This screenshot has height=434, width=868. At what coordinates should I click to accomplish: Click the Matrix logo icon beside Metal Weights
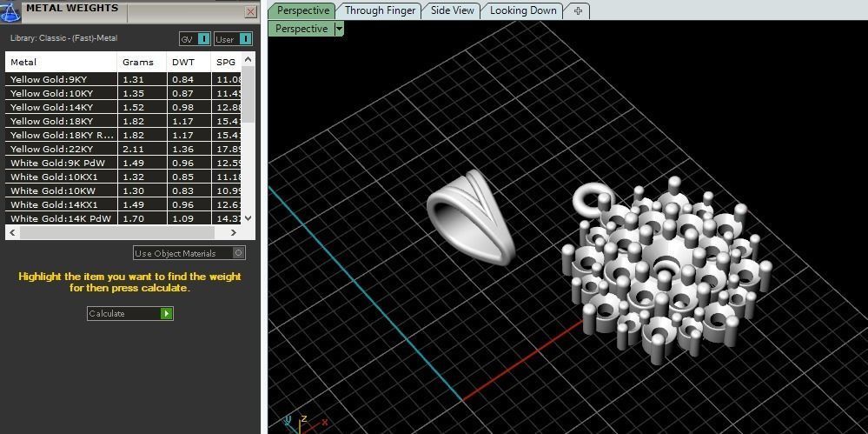10,11
